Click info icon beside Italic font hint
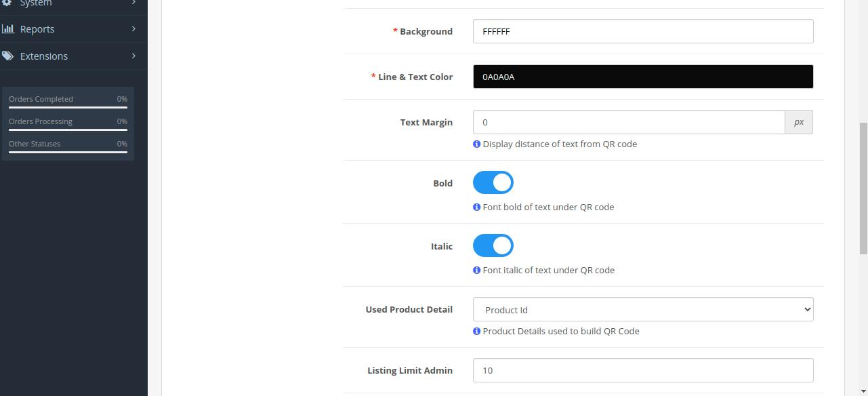 point(476,270)
